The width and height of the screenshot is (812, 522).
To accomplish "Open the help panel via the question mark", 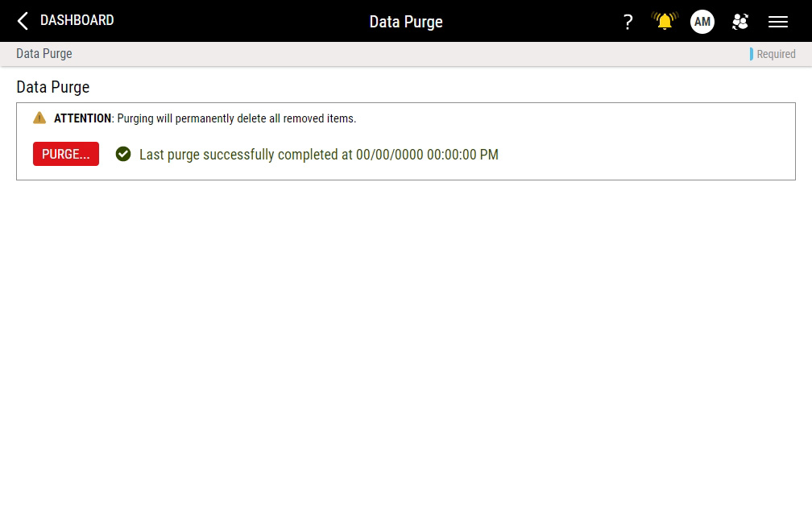I will (628, 22).
